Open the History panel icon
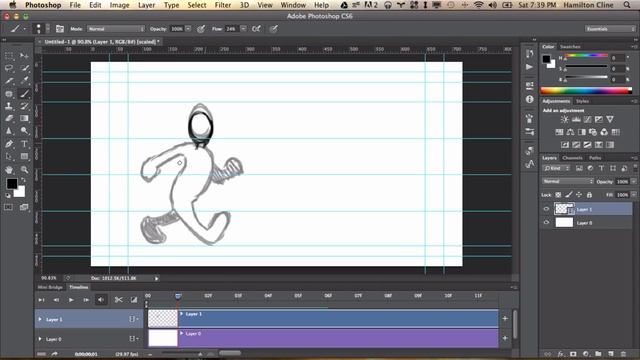Screen dimensions: 640x360 point(529,53)
